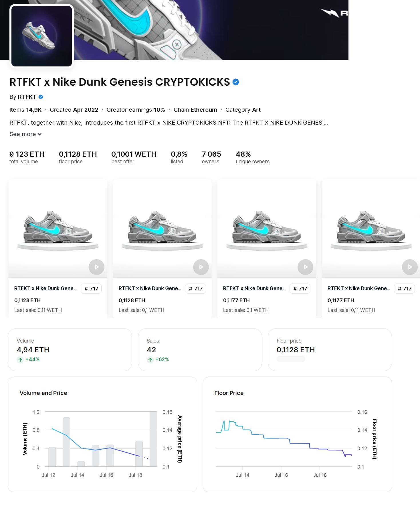420x519 pixels.
Task: Play the fourth sneaker NFT video
Action: 409,267
